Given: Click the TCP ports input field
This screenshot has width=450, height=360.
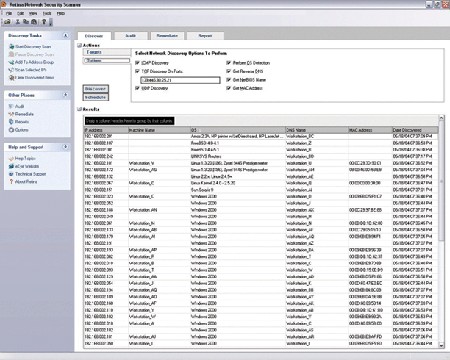Looking at the screenshot, I should (x=180, y=80).
